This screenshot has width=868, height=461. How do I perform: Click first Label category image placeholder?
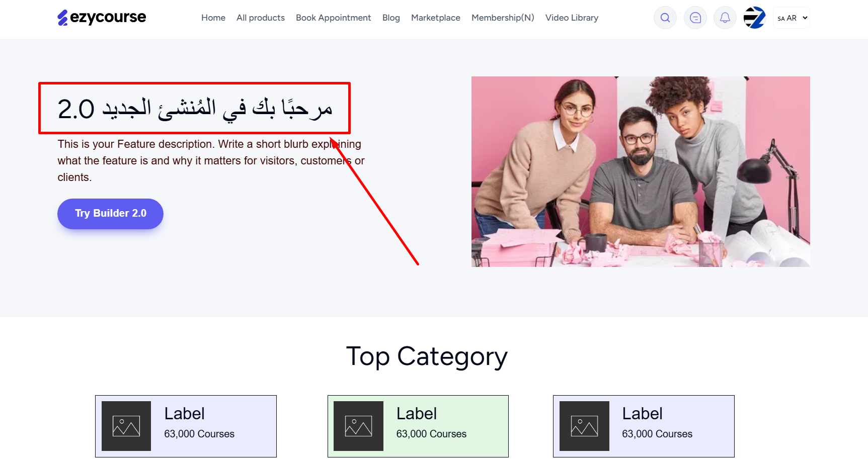[126, 426]
